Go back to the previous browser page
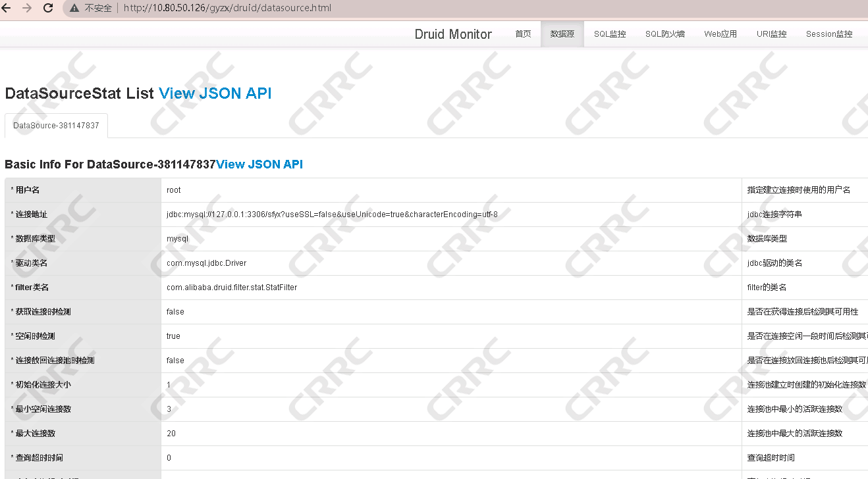 pyautogui.click(x=6, y=9)
